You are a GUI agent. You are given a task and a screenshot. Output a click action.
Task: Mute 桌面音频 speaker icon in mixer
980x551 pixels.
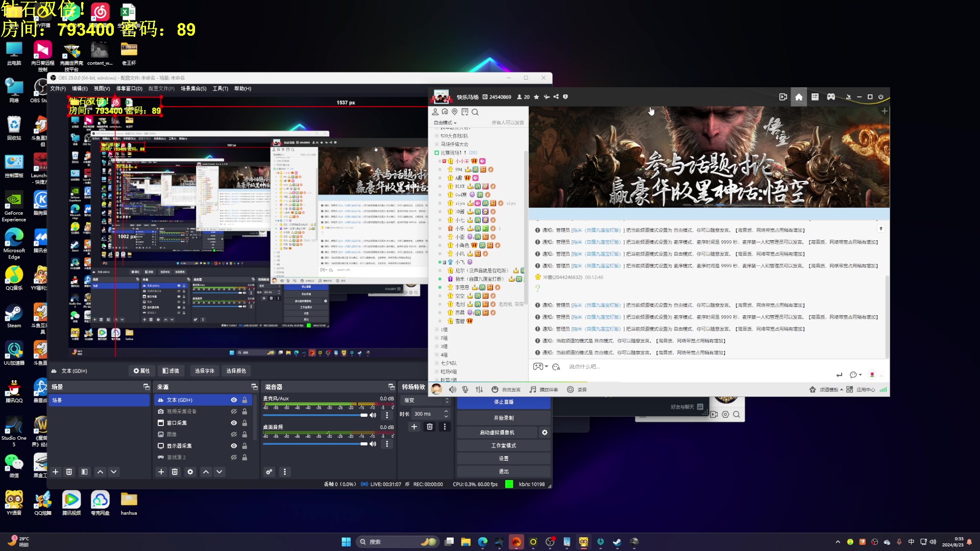tap(373, 444)
